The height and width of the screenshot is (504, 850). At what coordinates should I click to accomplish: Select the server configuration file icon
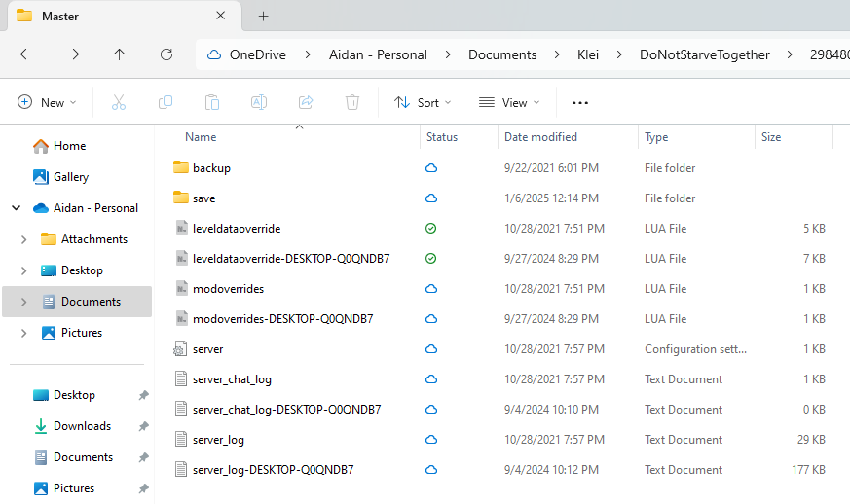pyautogui.click(x=180, y=349)
